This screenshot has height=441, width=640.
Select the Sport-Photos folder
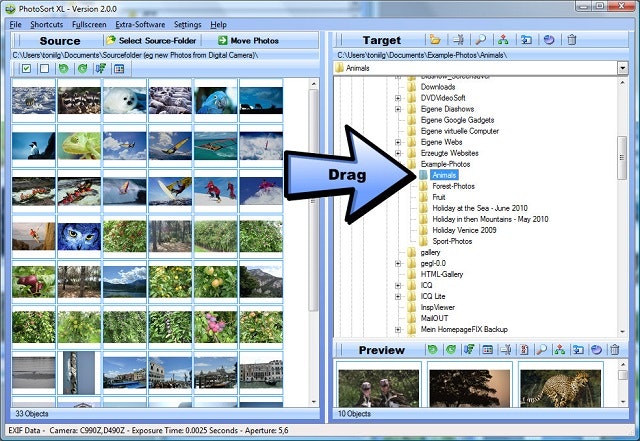coord(452,241)
